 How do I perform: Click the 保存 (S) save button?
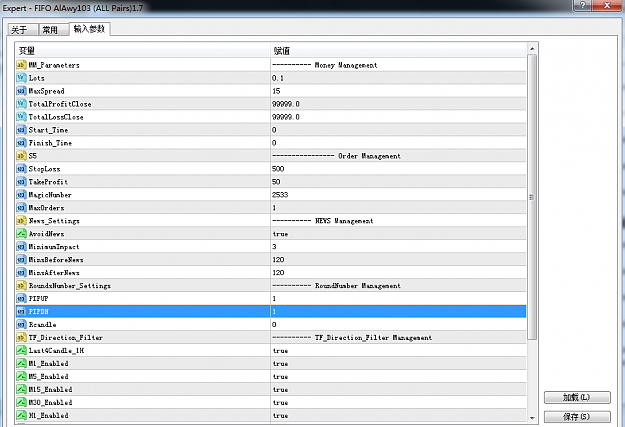pos(577,417)
